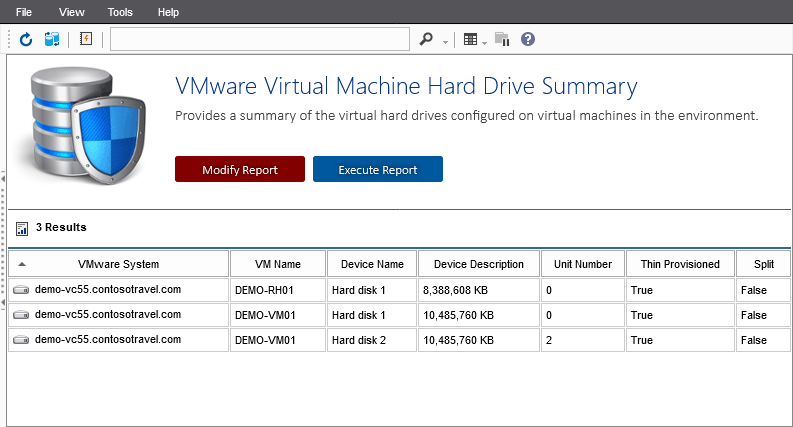Image resolution: width=793 pixels, height=427 pixels.
Task: Open the grid view dropdown arrow
Action: (484, 43)
